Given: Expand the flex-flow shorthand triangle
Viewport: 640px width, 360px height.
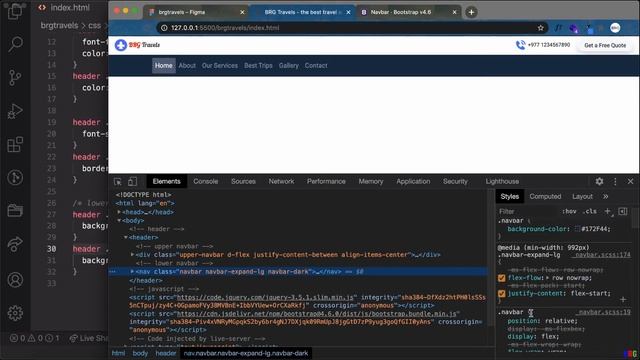Looking at the screenshot, I should [547, 278].
